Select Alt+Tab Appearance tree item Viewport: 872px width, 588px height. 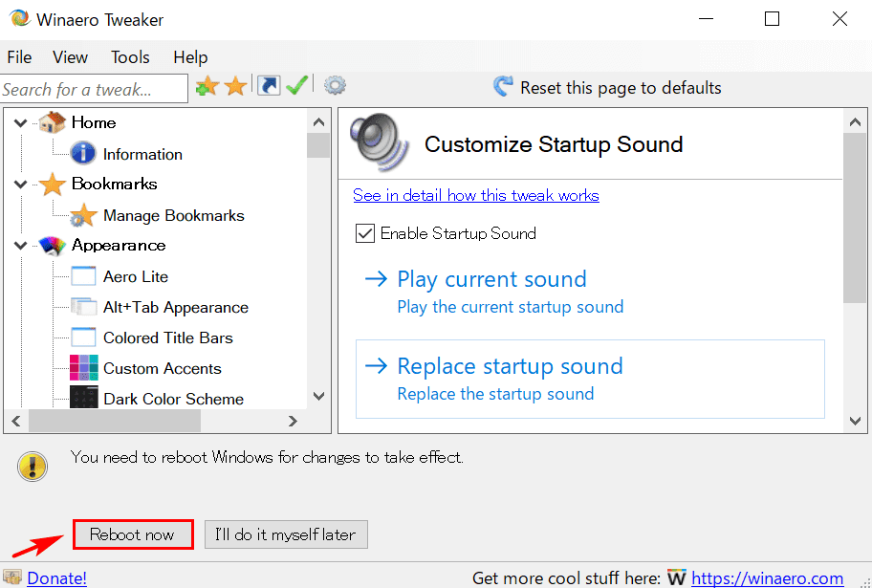(x=176, y=307)
